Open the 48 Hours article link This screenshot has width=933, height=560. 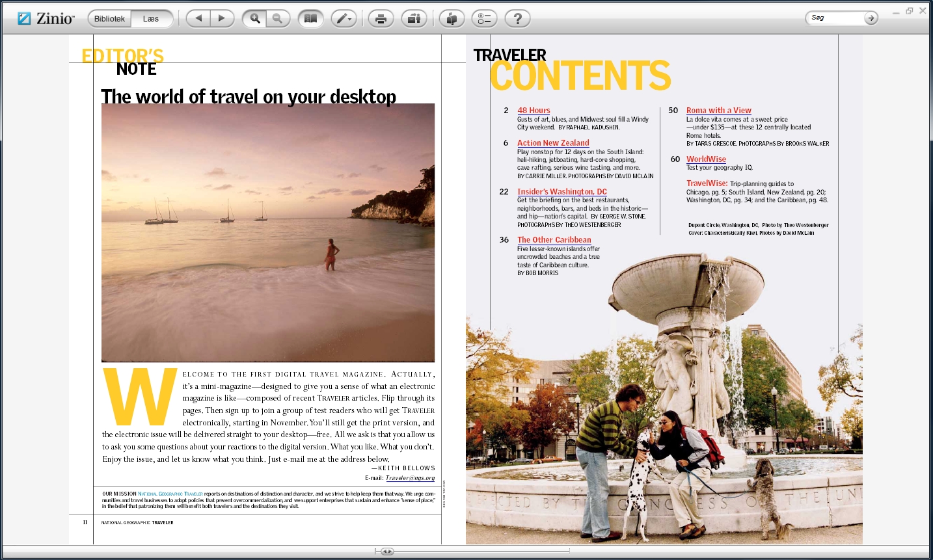tap(534, 111)
